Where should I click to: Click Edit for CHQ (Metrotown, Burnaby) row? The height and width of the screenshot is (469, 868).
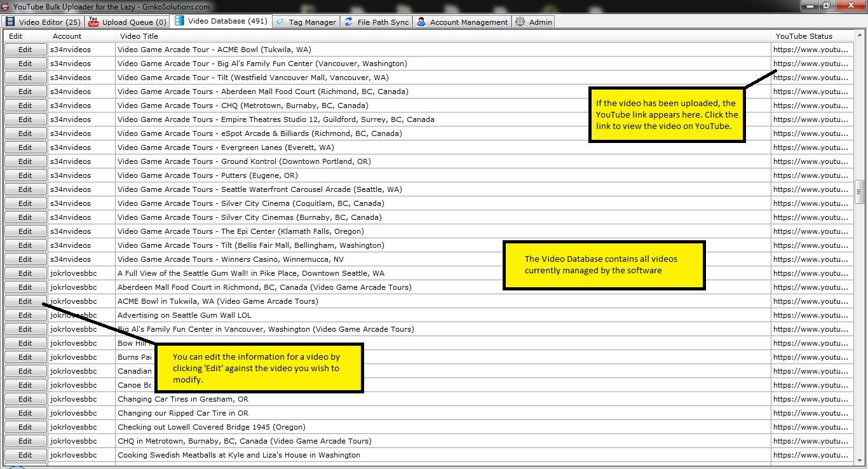pos(25,105)
